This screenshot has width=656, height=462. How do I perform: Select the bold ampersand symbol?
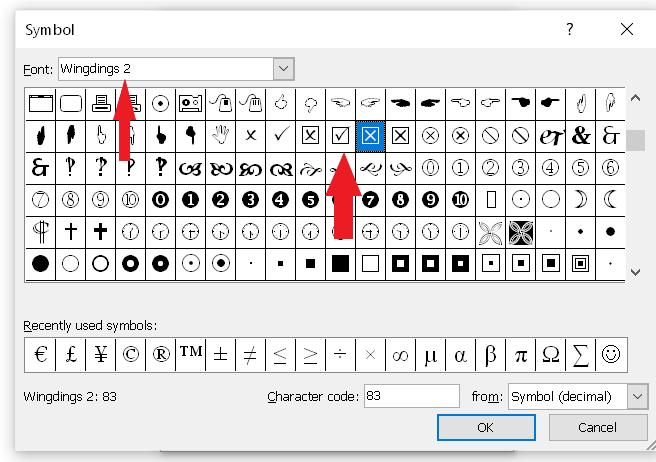point(581,136)
